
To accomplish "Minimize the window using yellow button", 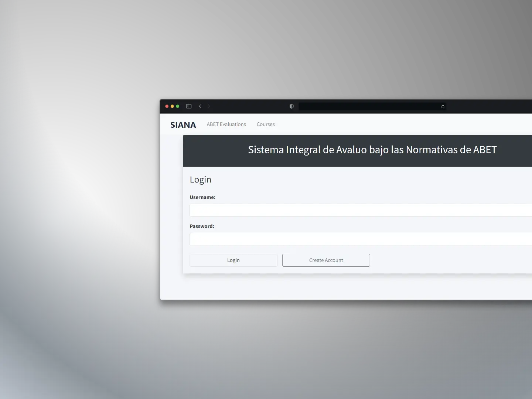I will point(172,106).
